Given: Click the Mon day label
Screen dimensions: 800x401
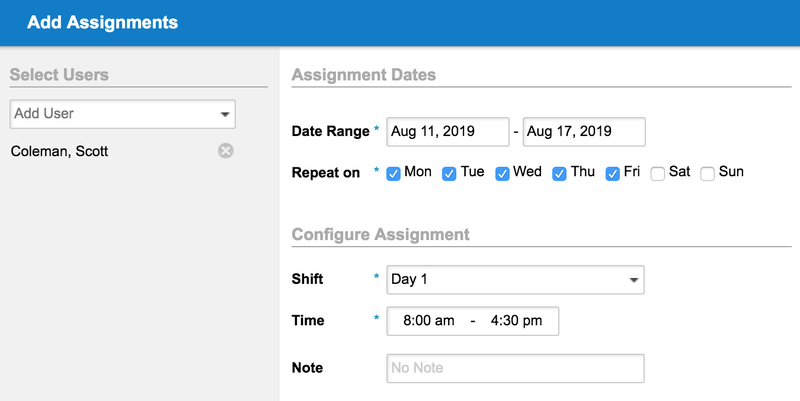Looking at the screenshot, I should 418,171.
